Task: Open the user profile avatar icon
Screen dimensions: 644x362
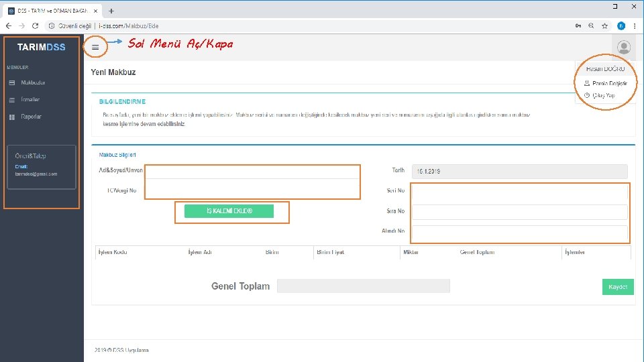Action: 623,47
